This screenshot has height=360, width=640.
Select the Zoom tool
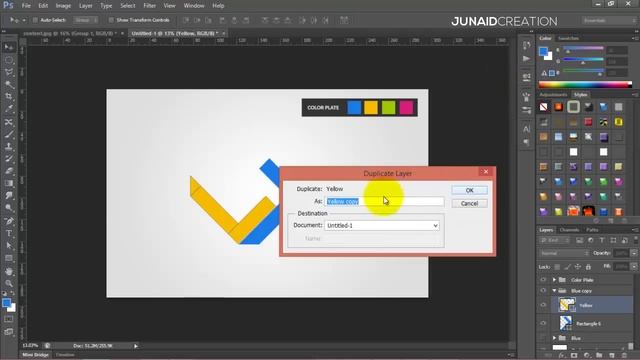point(9,283)
